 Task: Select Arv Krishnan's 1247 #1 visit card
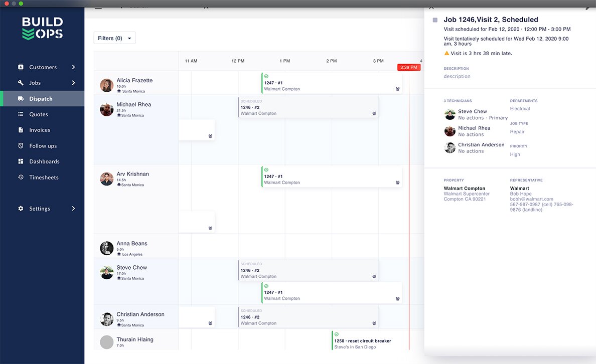point(332,176)
